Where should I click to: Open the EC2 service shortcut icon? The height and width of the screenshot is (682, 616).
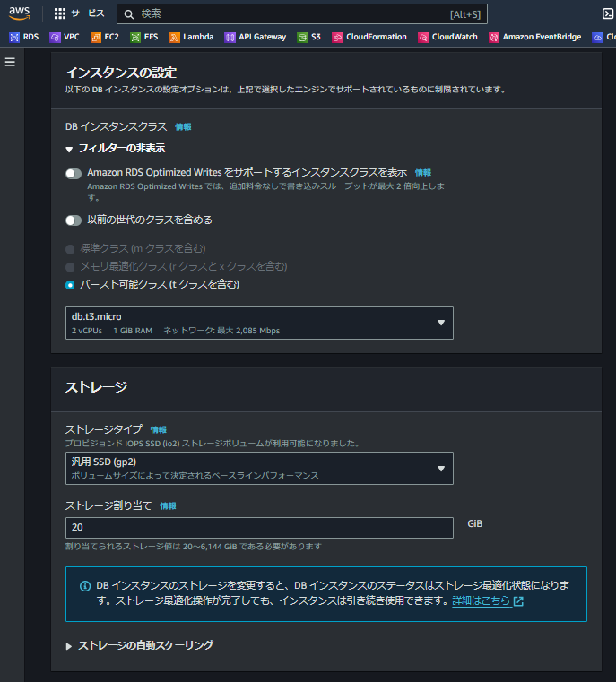96,38
